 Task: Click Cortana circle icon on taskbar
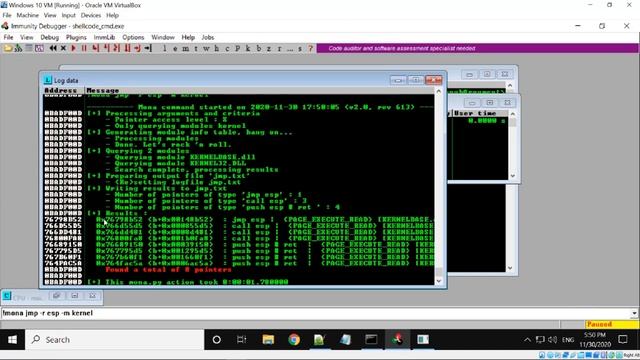tap(217, 340)
